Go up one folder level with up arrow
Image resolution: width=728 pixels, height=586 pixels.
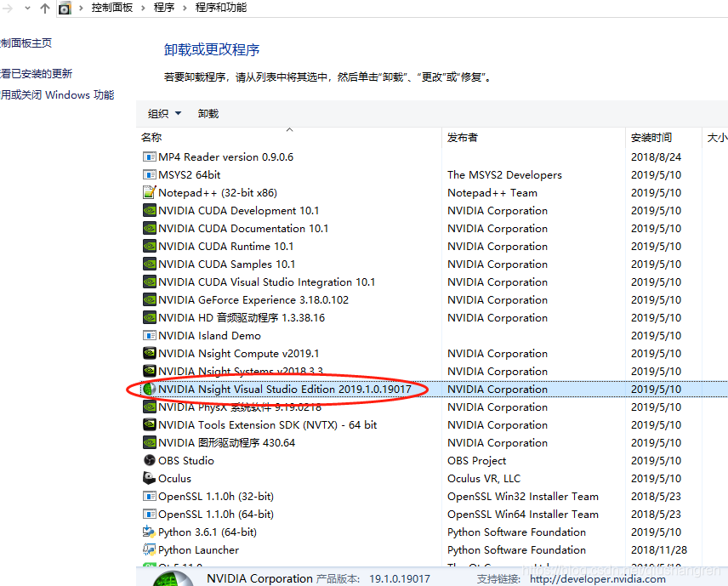(44, 9)
